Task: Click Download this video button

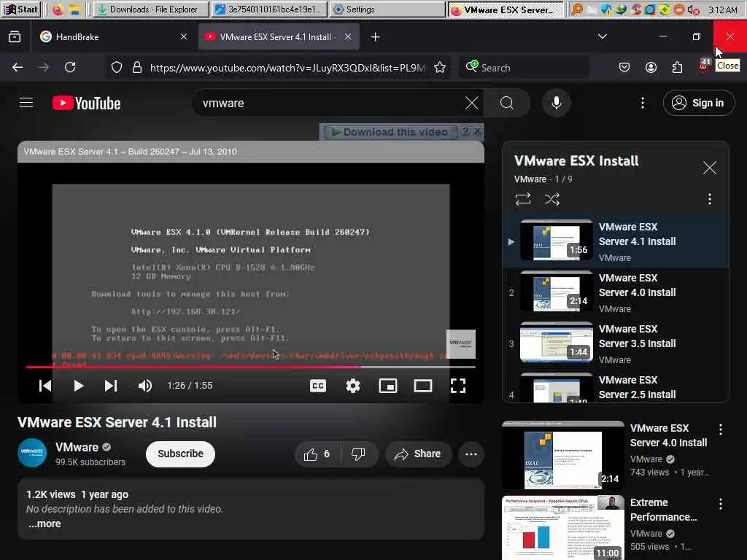Action: pos(390,132)
